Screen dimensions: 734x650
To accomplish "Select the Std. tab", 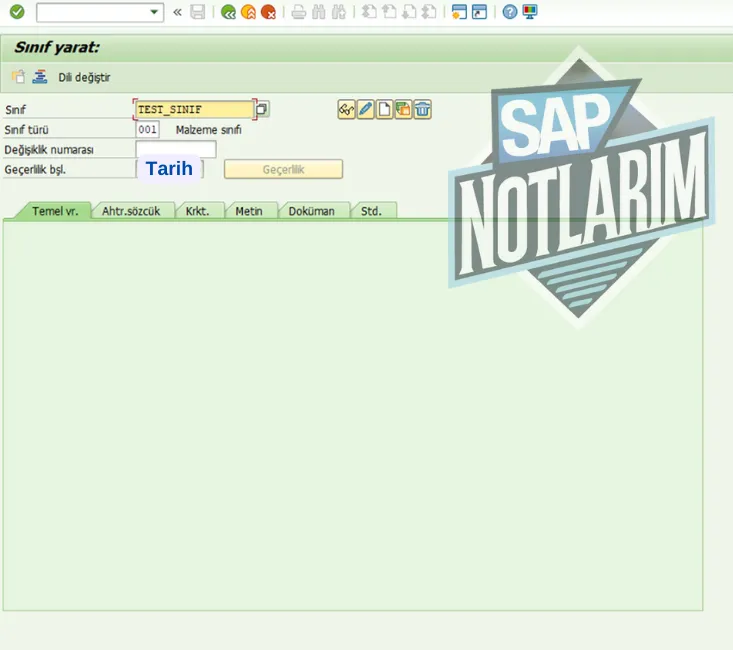I will point(371,211).
